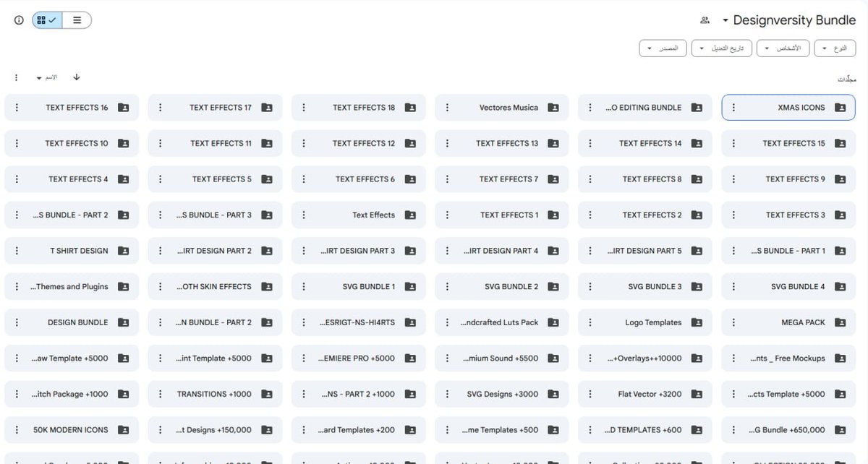Image resolution: width=868 pixels, height=464 pixels.
Task: Select the TEXT EFFECTS 5 folder
Action: click(x=215, y=179)
